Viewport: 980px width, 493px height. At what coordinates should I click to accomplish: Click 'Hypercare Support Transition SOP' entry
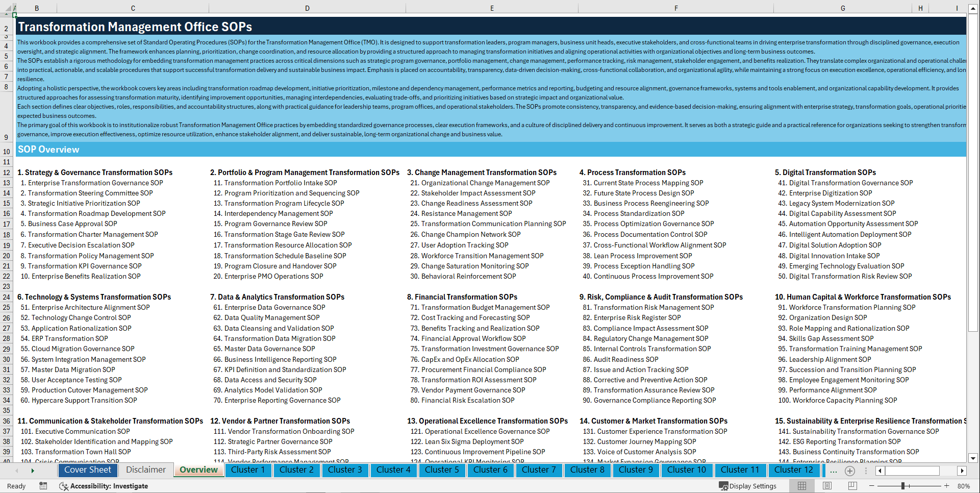click(84, 400)
